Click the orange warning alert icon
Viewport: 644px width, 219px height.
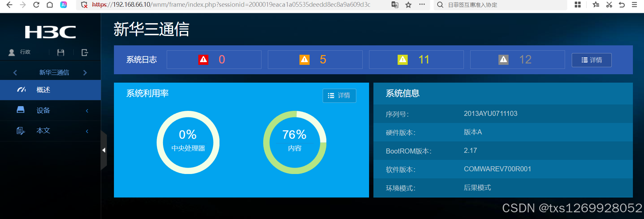point(305,60)
